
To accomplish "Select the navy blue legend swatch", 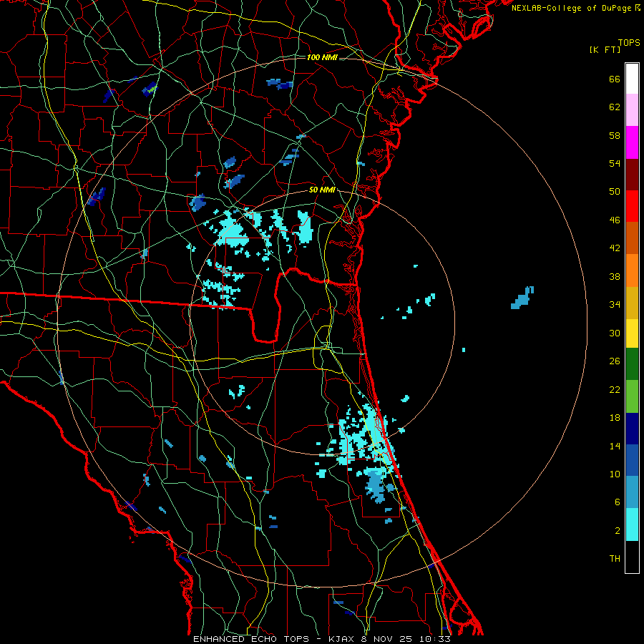I will pos(632,429).
